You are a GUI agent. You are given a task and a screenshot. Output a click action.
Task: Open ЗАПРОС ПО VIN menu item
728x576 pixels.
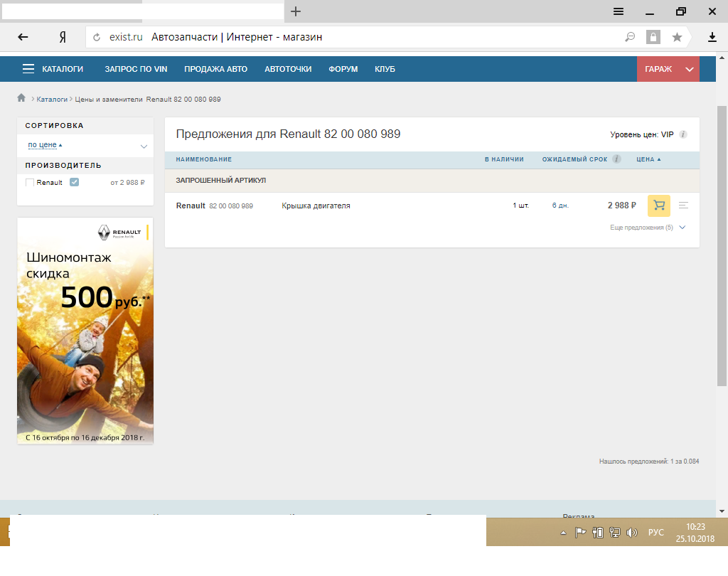(x=136, y=69)
